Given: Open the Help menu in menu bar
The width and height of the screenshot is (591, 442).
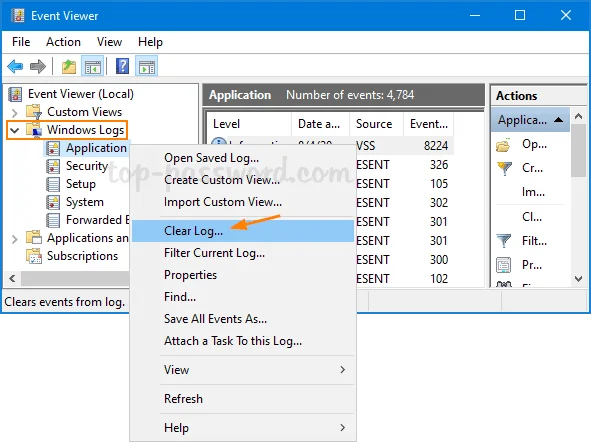Looking at the screenshot, I should coord(150,42).
